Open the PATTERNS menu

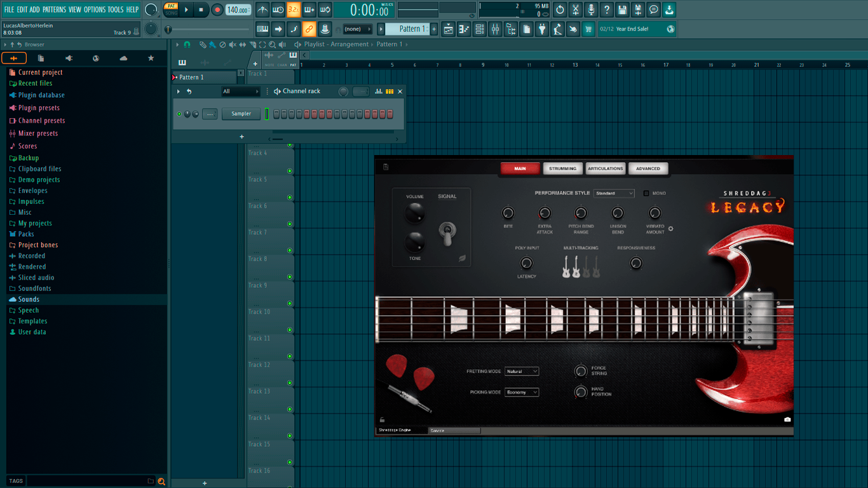[54, 10]
